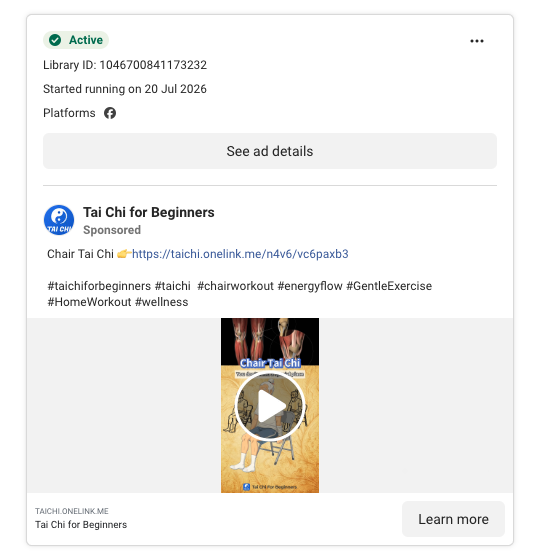
Task: Click the watermark logo at video bottom
Action: pyautogui.click(x=246, y=487)
